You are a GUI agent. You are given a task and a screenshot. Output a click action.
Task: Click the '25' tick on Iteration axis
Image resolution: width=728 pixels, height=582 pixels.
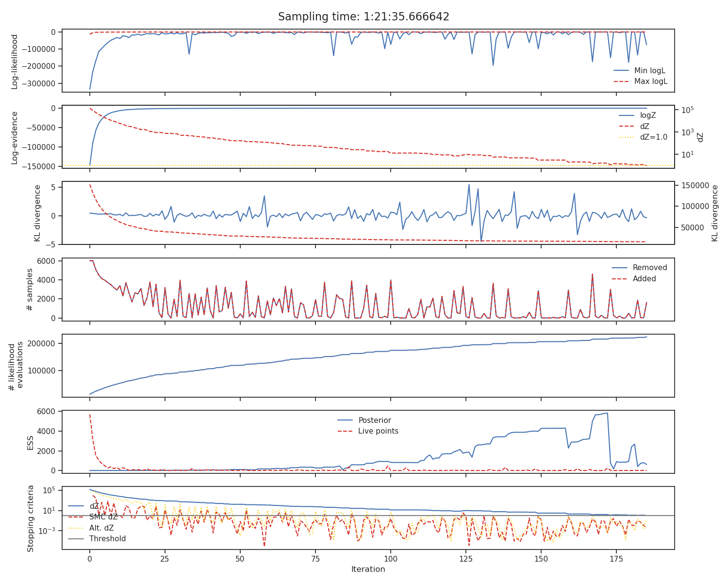(x=165, y=558)
